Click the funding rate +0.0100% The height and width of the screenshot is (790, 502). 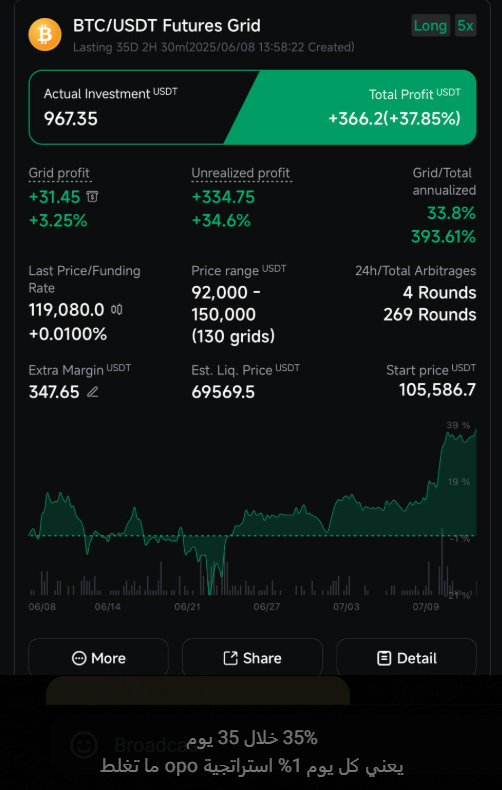pos(68,334)
